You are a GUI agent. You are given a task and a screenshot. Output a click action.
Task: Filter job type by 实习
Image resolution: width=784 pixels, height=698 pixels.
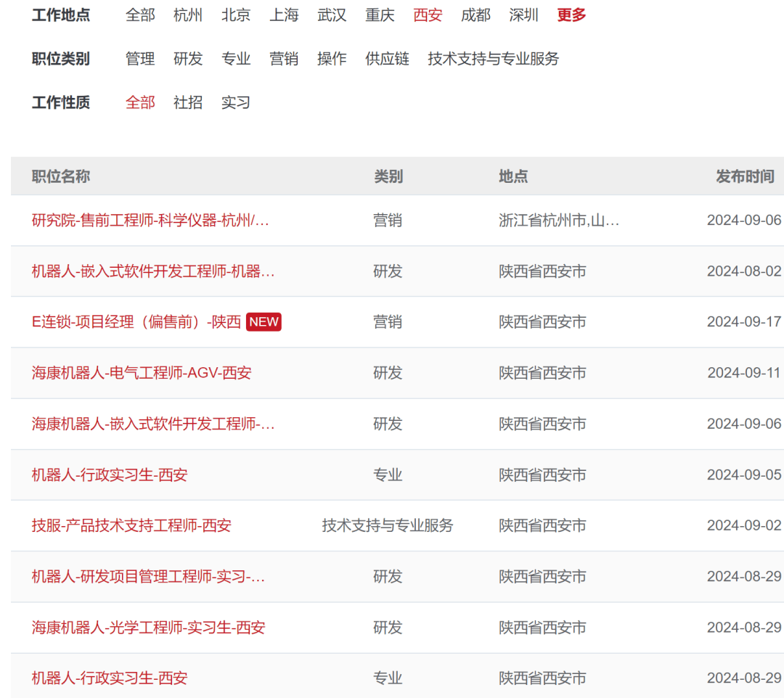[x=236, y=102]
